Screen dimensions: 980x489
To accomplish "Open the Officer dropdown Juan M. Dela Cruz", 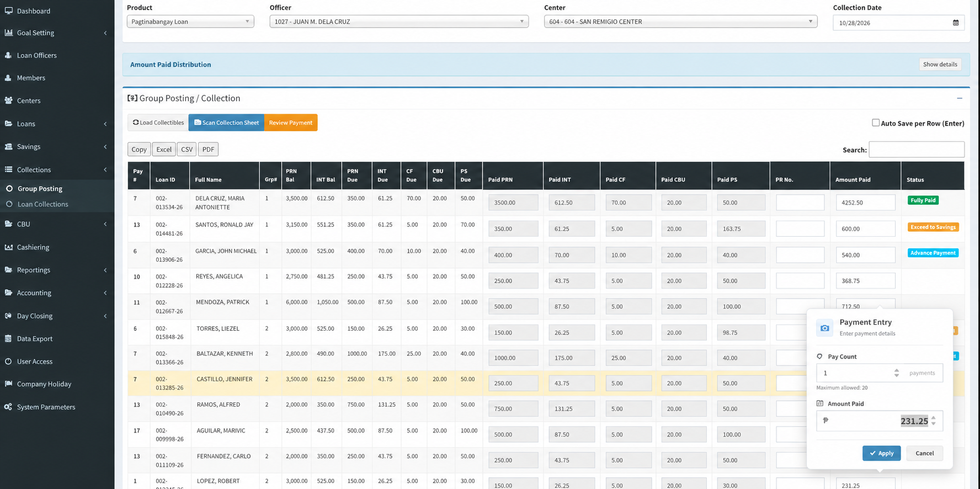I will click(x=399, y=22).
